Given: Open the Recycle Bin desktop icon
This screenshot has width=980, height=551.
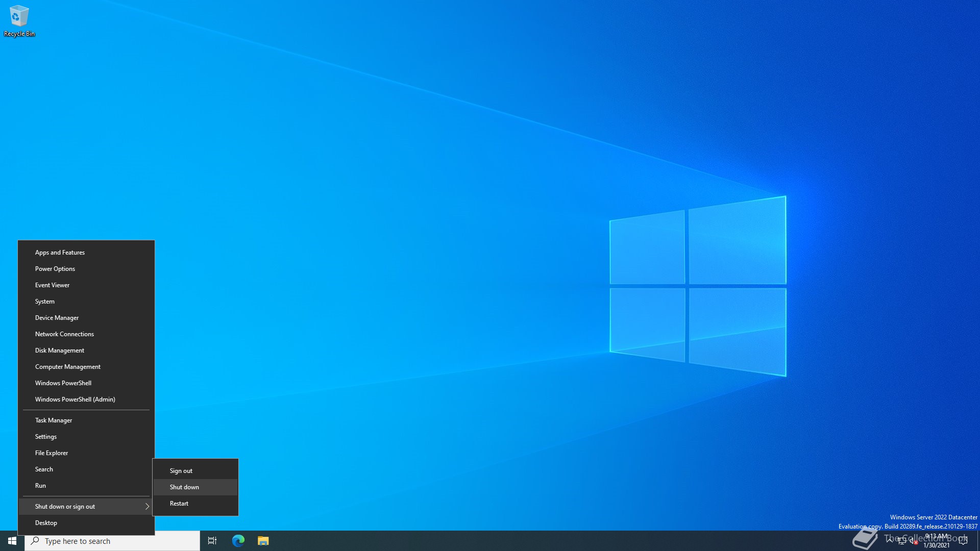Looking at the screenshot, I should pos(19,20).
